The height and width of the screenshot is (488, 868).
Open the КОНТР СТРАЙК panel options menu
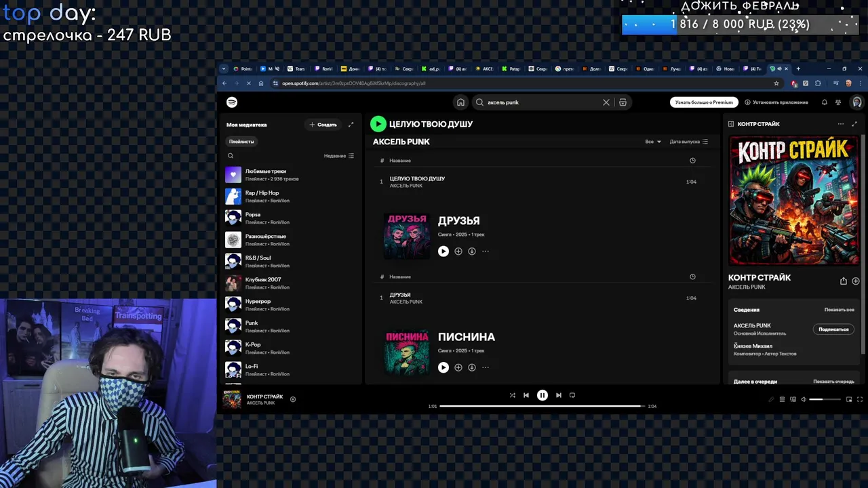pos(841,124)
